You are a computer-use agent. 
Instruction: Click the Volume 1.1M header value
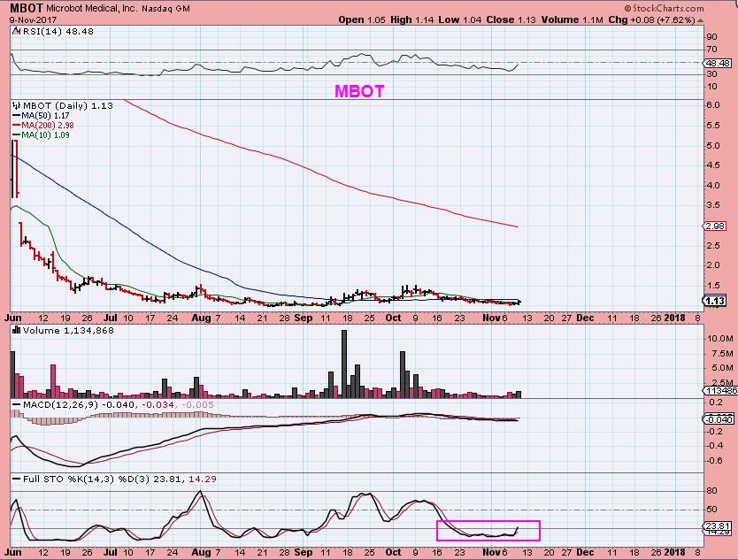point(573,19)
